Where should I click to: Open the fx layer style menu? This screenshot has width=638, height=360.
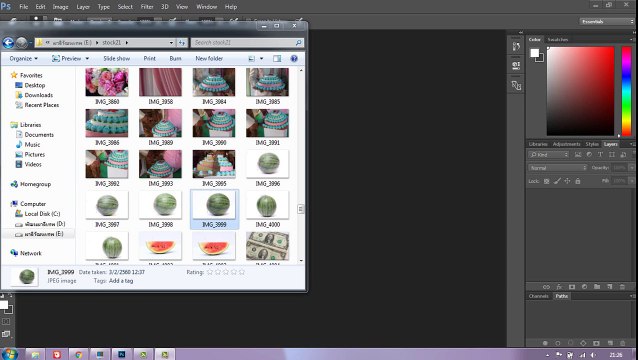[559, 287]
